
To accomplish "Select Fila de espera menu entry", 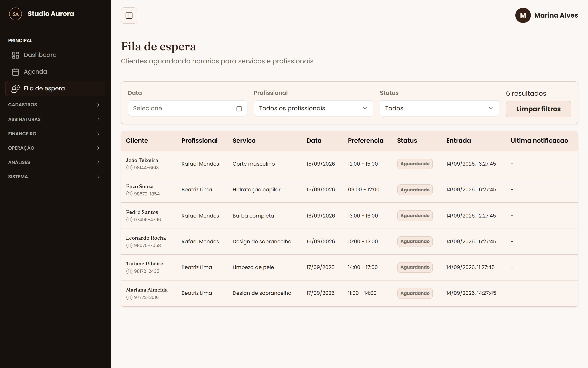I will 55,89.
